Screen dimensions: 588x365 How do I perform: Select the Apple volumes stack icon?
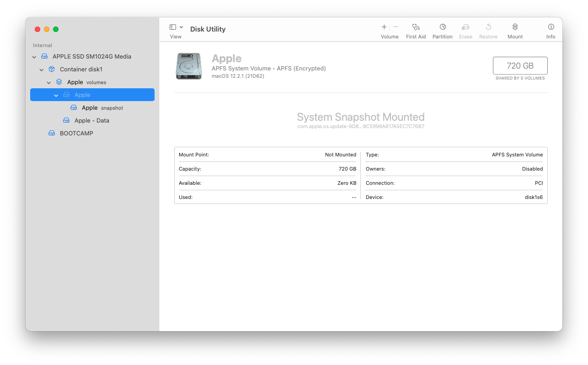coord(59,82)
